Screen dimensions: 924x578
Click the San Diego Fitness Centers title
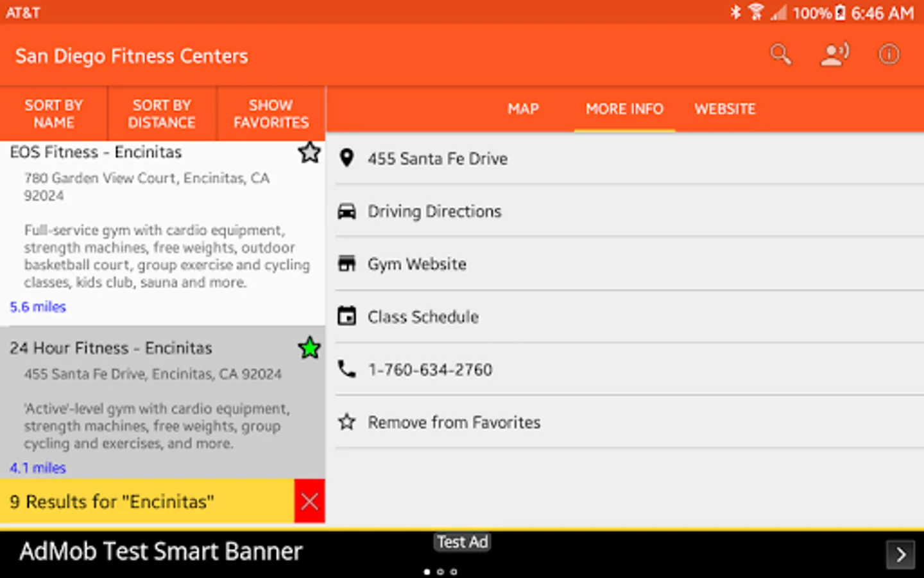tap(132, 56)
